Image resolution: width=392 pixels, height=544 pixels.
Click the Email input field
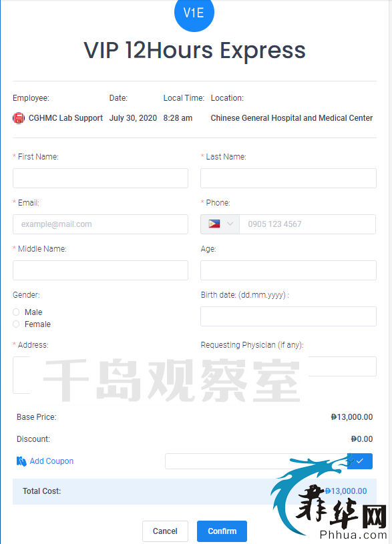[100, 224]
